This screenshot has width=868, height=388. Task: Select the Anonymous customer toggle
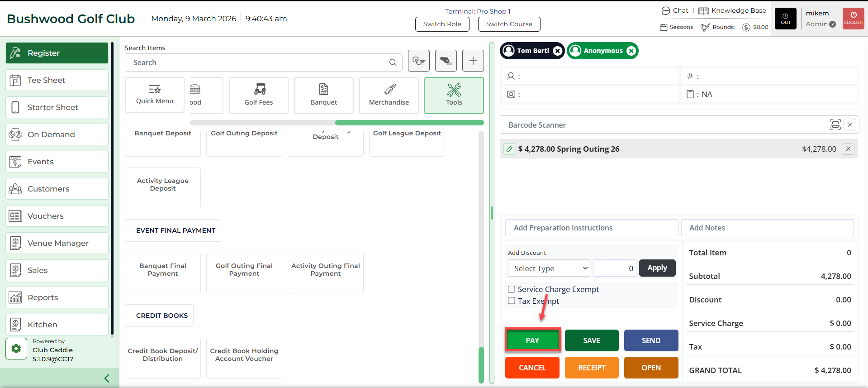click(598, 51)
